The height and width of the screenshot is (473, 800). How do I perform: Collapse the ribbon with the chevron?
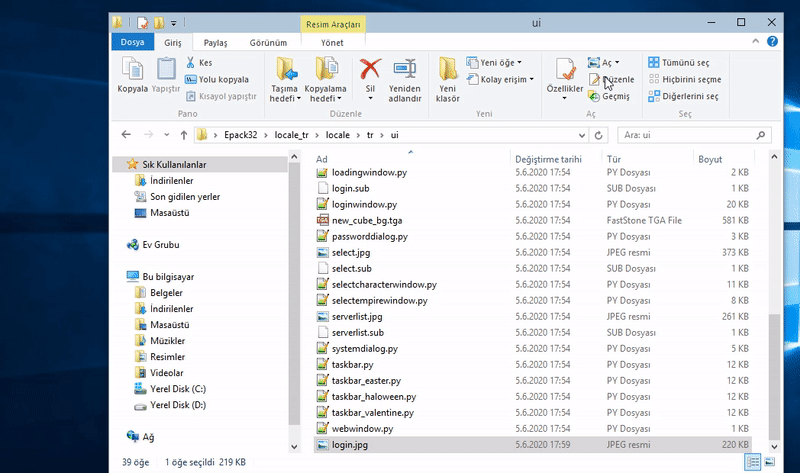pos(756,41)
